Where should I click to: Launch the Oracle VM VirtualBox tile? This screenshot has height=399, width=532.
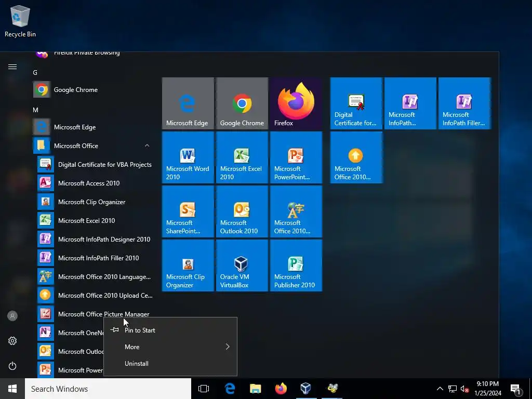tap(242, 265)
